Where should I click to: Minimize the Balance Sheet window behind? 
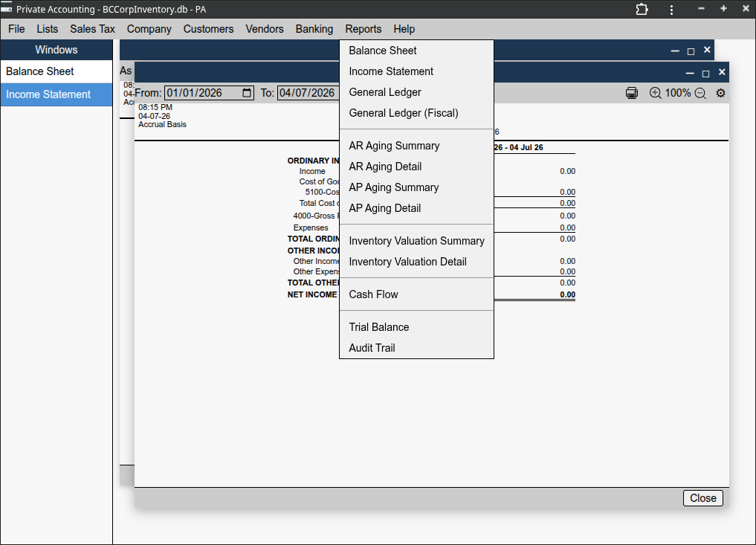coord(675,51)
